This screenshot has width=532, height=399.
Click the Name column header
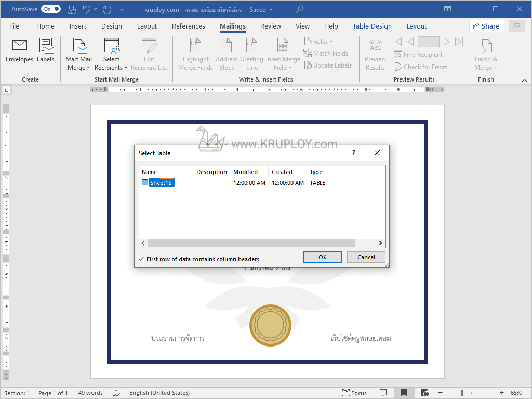[x=166, y=172]
